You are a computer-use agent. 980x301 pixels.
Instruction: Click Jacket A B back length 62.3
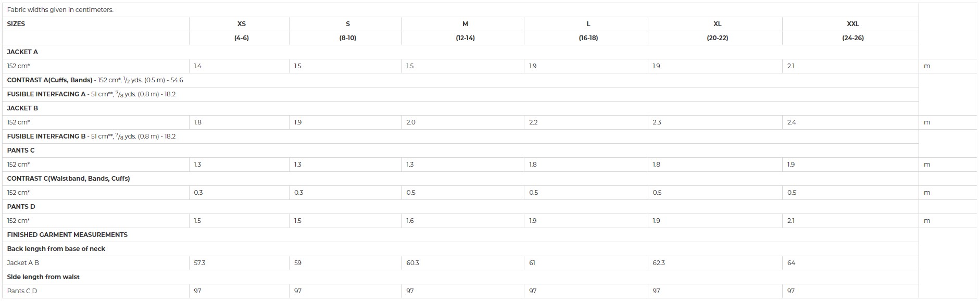659,263
